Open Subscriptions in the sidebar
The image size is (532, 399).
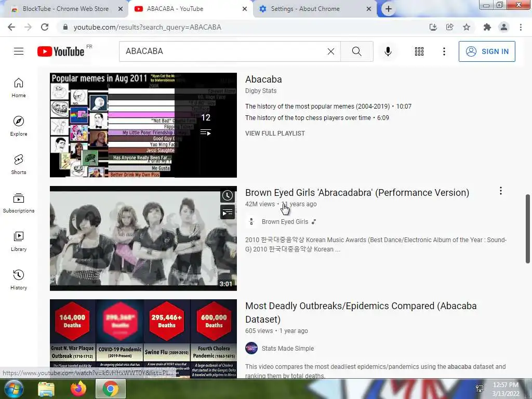(x=19, y=203)
